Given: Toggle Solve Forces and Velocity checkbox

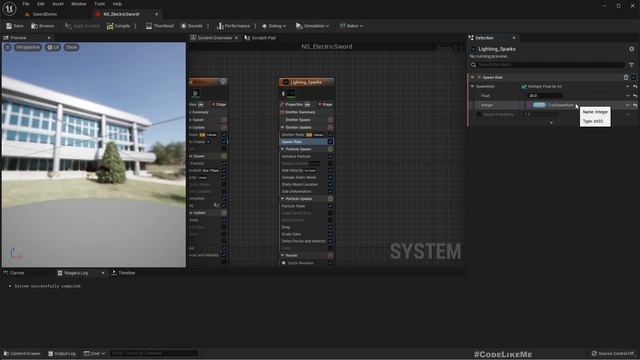Looking at the screenshot, I should 330,241.
